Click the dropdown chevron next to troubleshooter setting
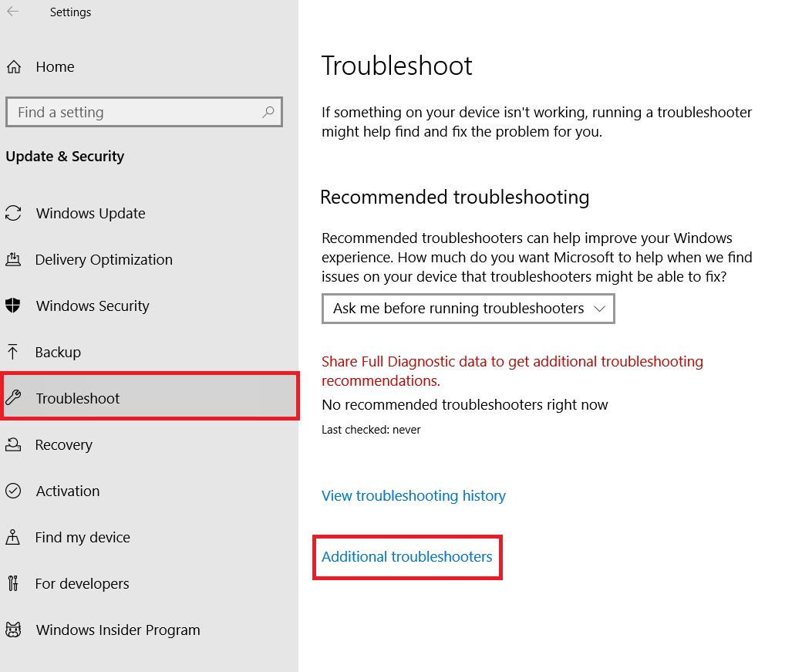The image size is (802, 672). (x=600, y=309)
